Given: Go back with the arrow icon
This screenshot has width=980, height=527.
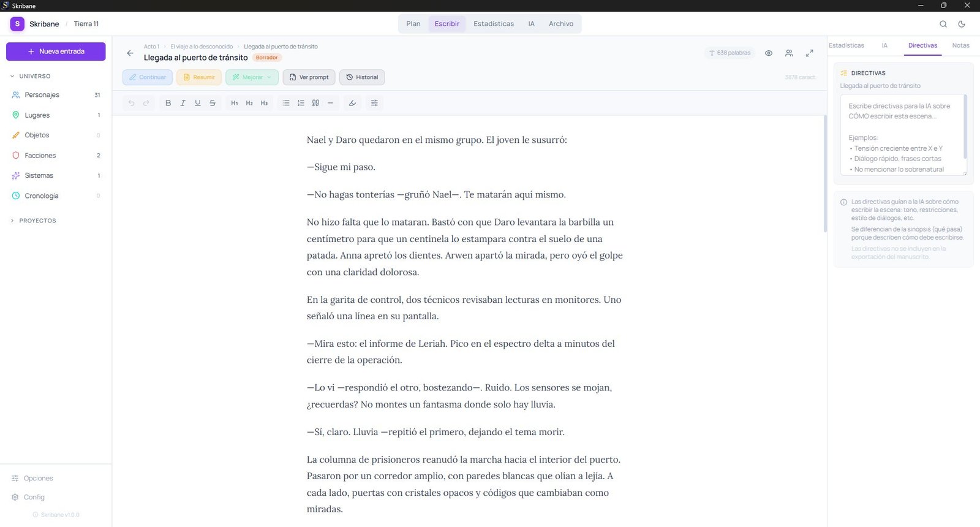Looking at the screenshot, I should 130,53.
